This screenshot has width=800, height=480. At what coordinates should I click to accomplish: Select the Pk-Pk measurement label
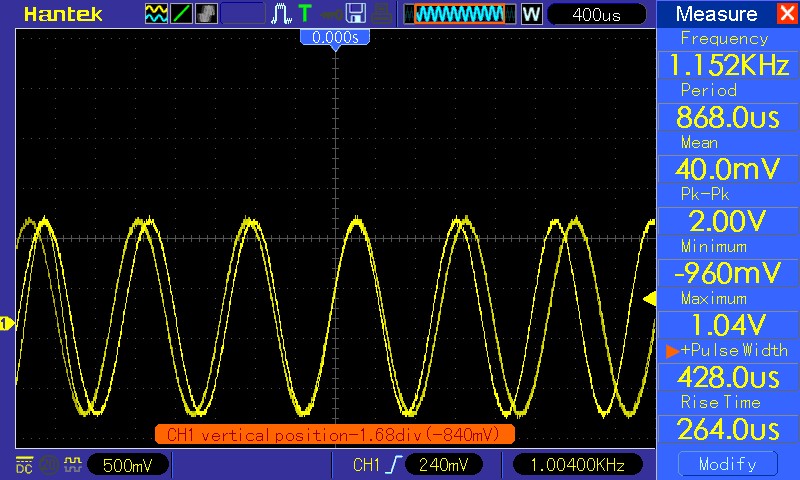[705, 194]
